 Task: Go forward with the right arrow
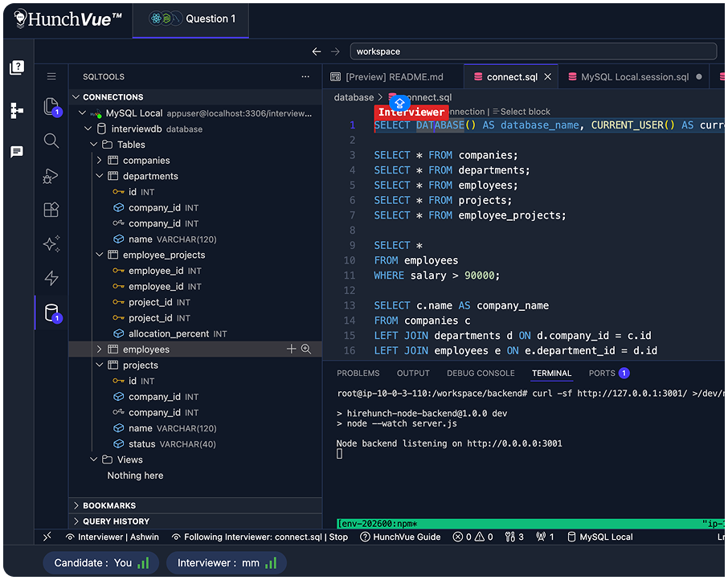coord(335,51)
